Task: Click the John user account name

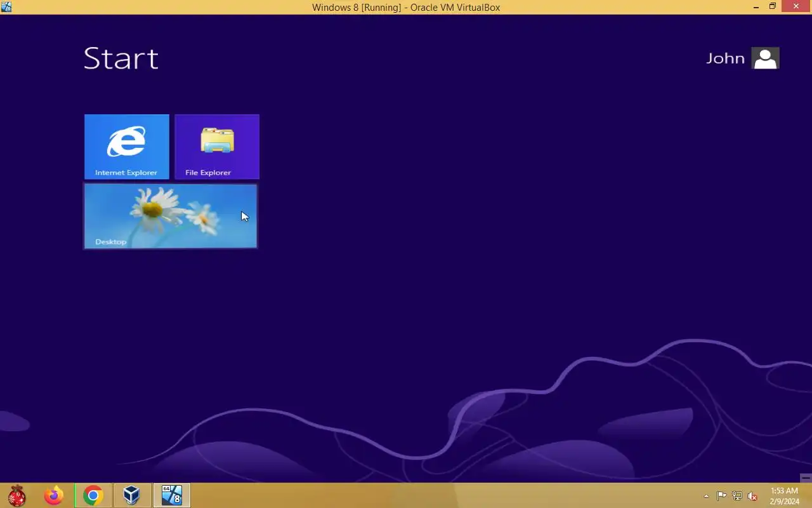Action: coord(725,58)
